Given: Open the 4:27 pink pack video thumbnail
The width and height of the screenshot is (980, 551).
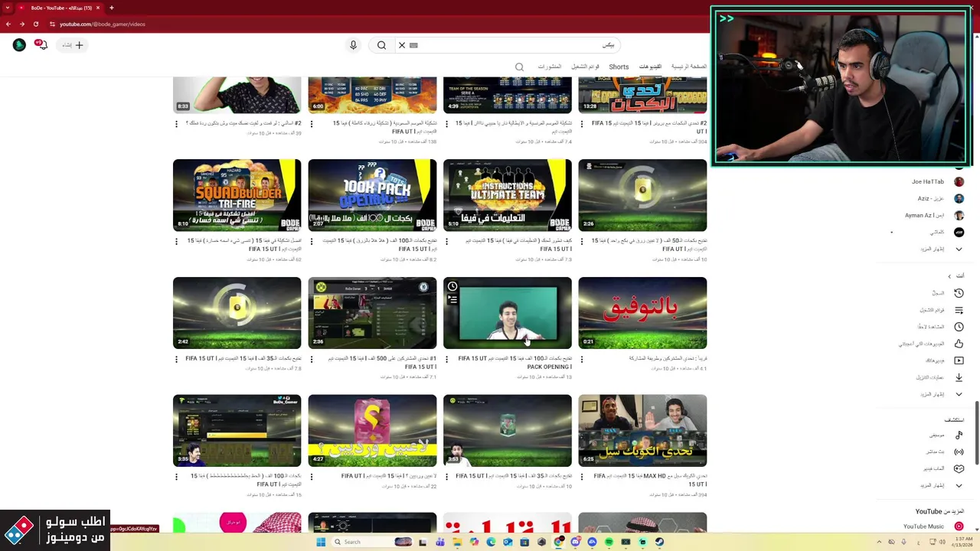Looking at the screenshot, I should tap(372, 431).
